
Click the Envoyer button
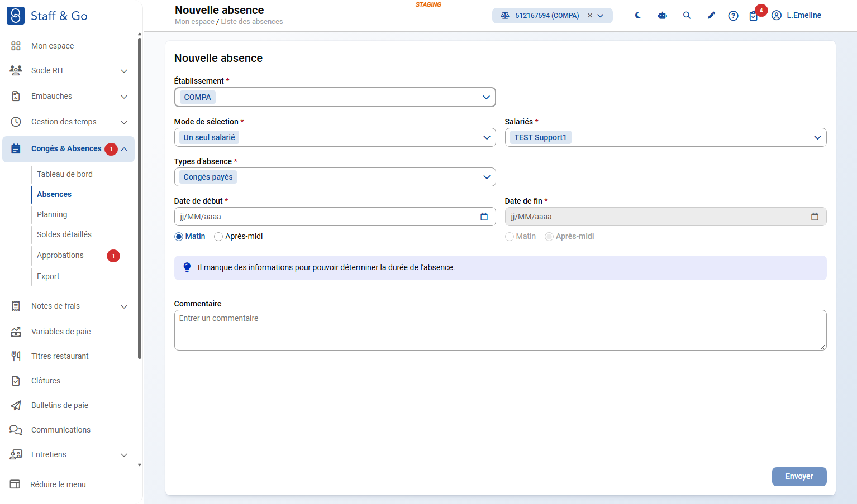click(x=799, y=476)
